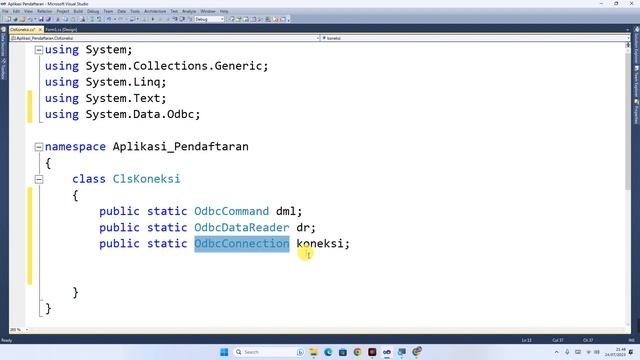The width and height of the screenshot is (640, 360).
Task: Click the highlighted OdbcConnection type name
Action: 242,244
